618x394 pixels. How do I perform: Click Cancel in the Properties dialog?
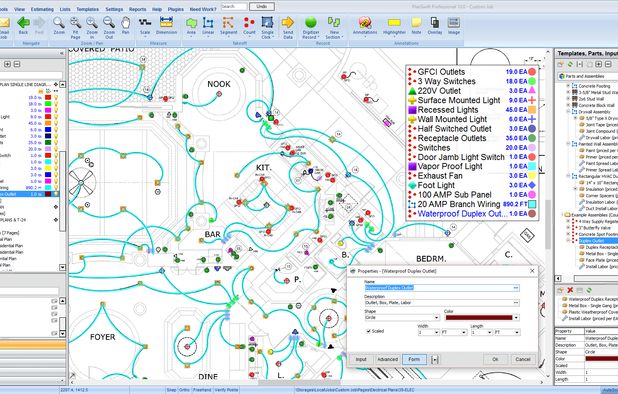[523, 359]
